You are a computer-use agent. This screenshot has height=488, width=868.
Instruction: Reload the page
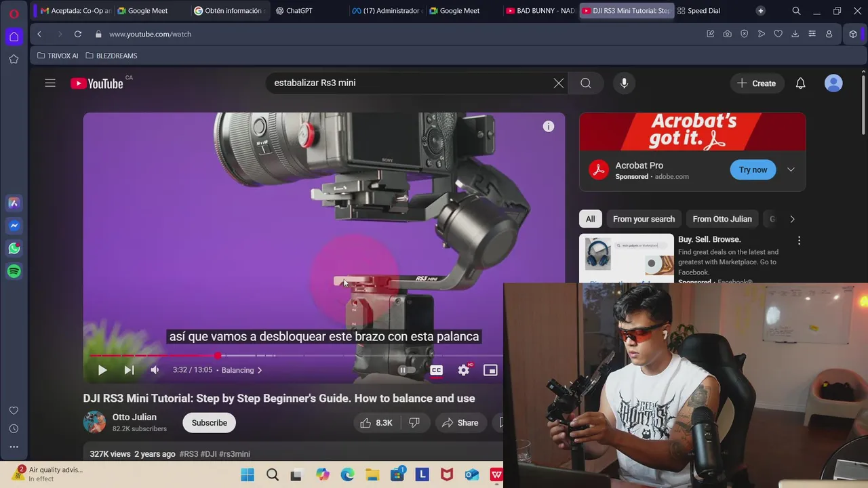tap(78, 34)
